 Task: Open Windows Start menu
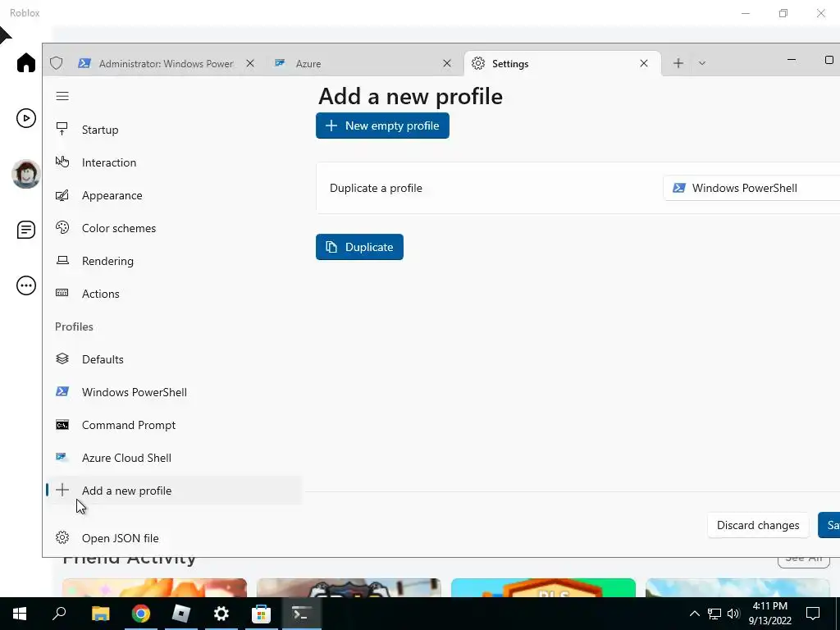pos(20,614)
